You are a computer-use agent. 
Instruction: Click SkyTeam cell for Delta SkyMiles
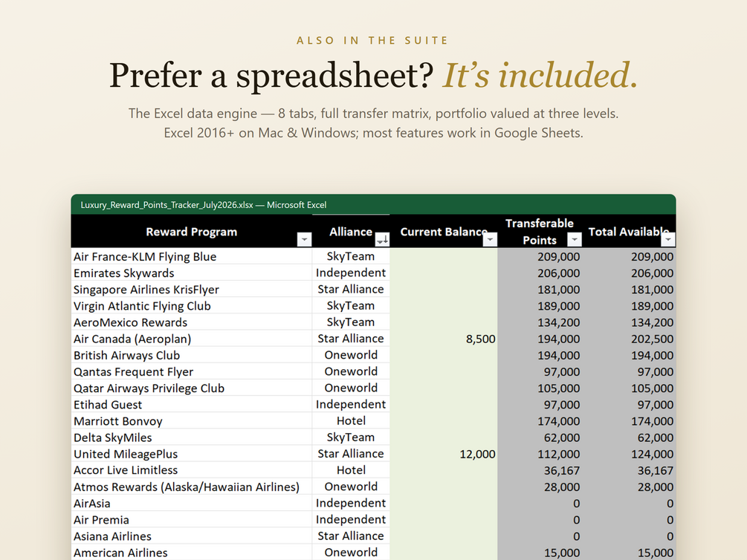click(x=351, y=437)
